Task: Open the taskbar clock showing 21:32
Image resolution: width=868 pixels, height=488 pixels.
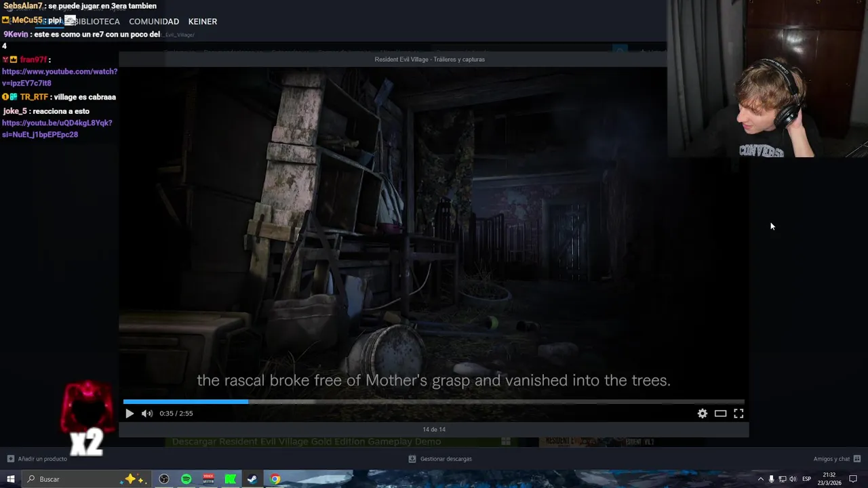Action: pyautogui.click(x=829, y=479)
